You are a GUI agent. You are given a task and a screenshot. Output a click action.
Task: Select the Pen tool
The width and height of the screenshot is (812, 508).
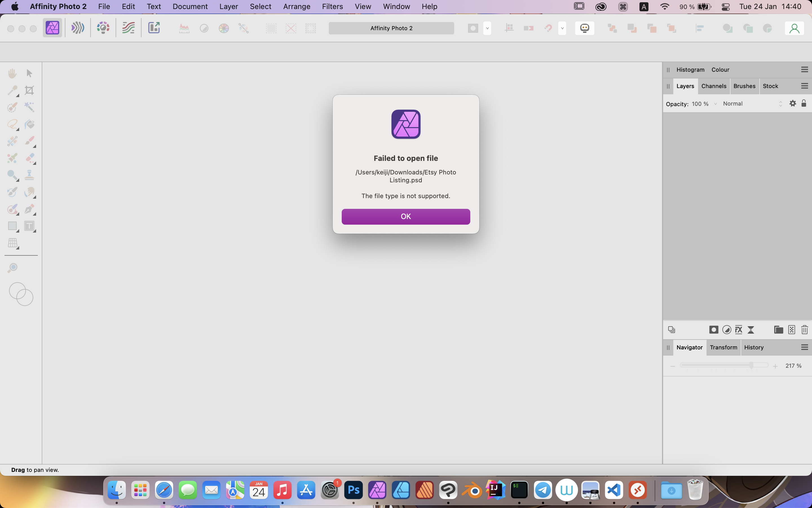point(29,209)
